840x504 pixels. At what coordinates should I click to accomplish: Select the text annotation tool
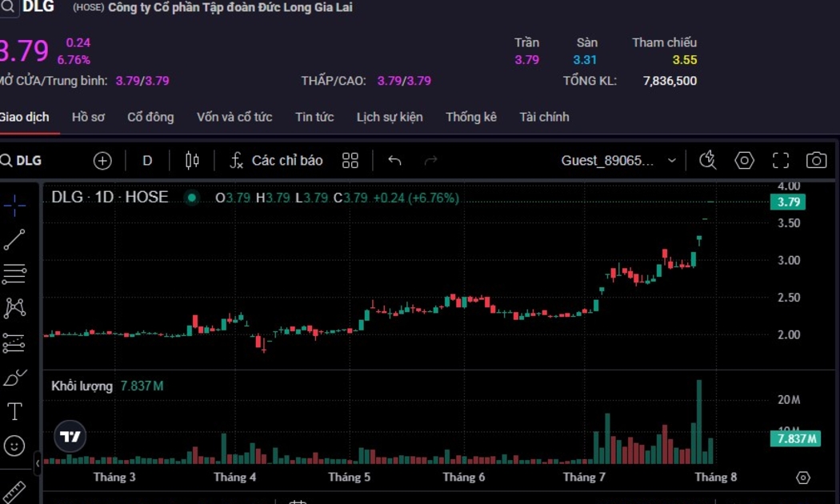[14, 412]
